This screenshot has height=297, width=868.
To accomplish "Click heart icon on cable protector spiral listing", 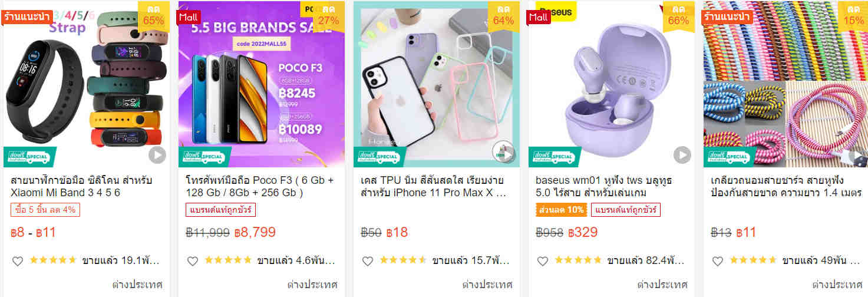I will (x=717, y=261).
